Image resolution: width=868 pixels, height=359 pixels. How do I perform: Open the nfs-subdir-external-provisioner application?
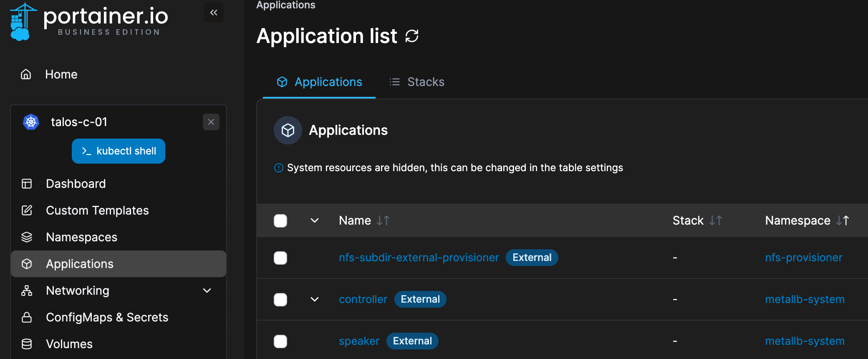tap(419, 258)
